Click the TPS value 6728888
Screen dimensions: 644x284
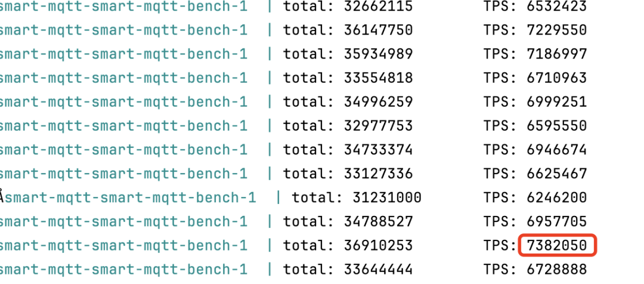click(557, 269)
